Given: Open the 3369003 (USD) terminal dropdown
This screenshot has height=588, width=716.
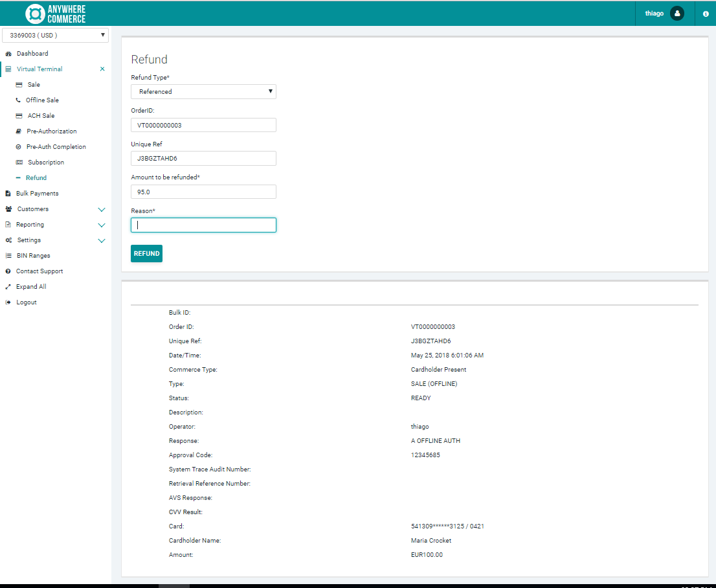Looking at the screenshot, I should click(55, 35).
